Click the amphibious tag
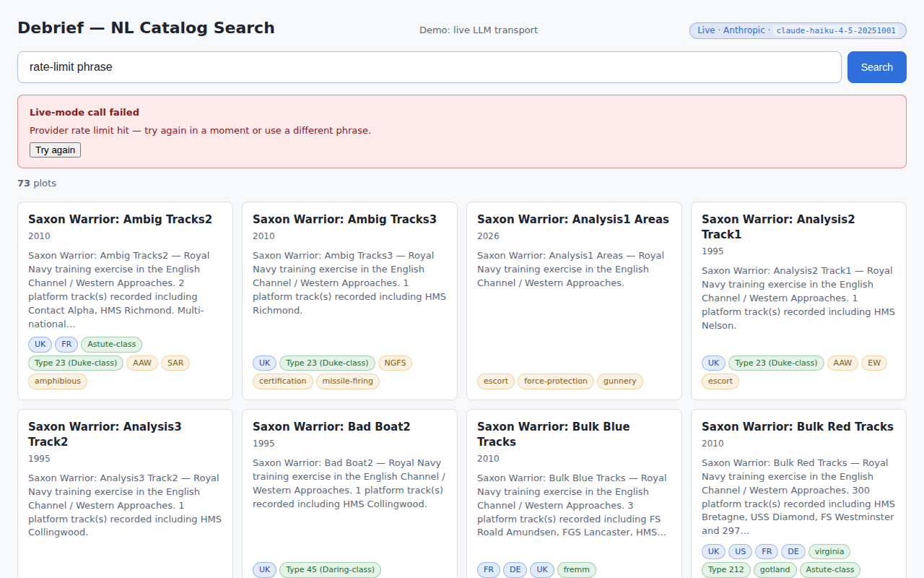 coord(58,381)
